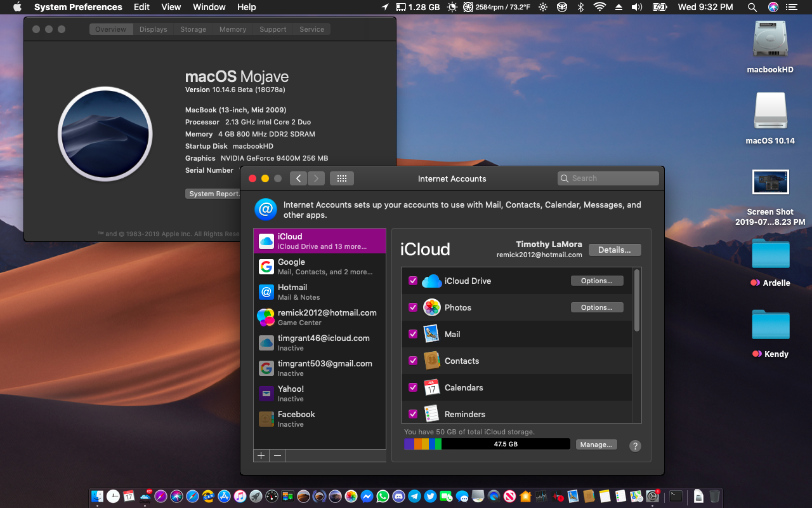Select the Kendy folder on desktop

[x=771, y=326]
